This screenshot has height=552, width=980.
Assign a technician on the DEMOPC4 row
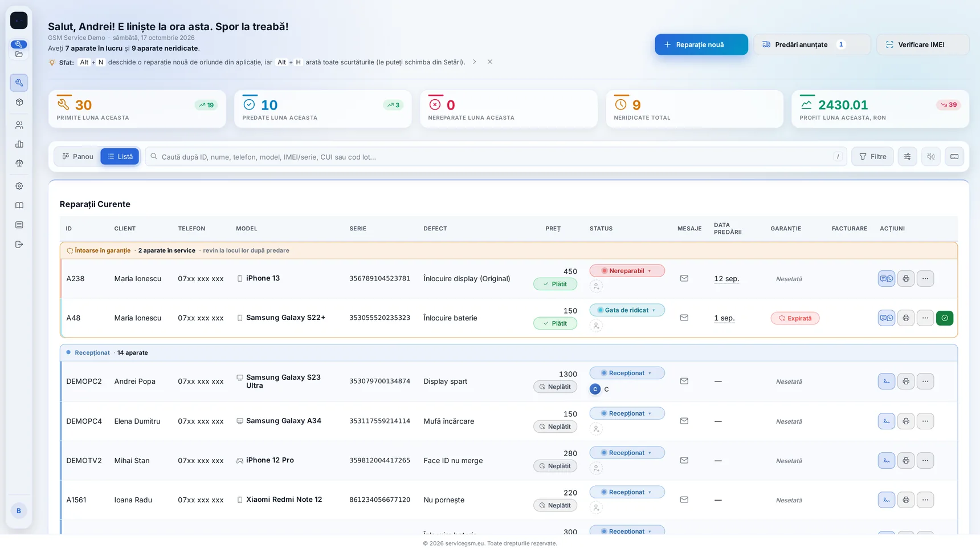[x=596, y=429]
